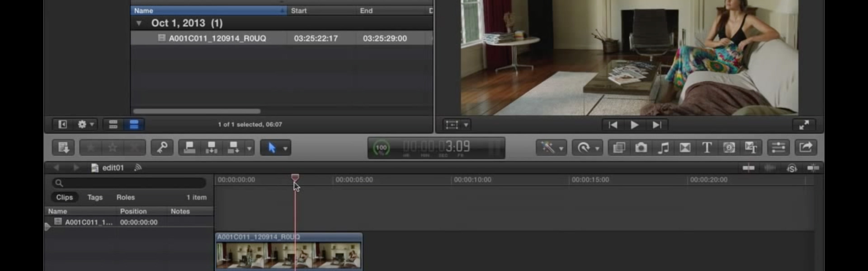Toggle video skimming in timeline

tap(749, 168)
